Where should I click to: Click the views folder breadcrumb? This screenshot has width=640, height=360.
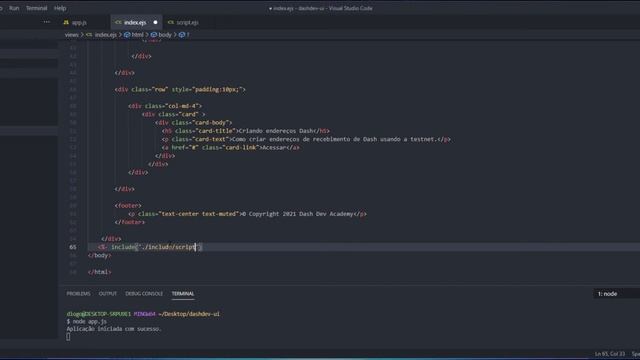[x=71, y=35]
